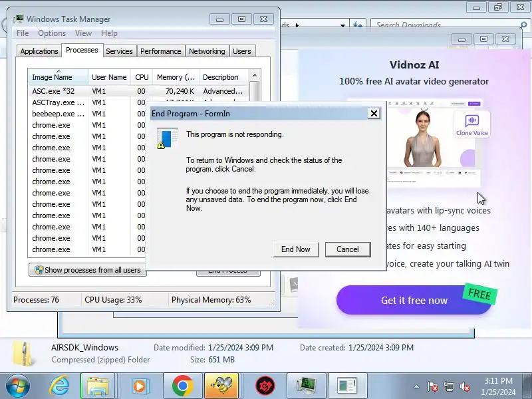Open the BeeBEEP bee icon in taskbar

221,386
